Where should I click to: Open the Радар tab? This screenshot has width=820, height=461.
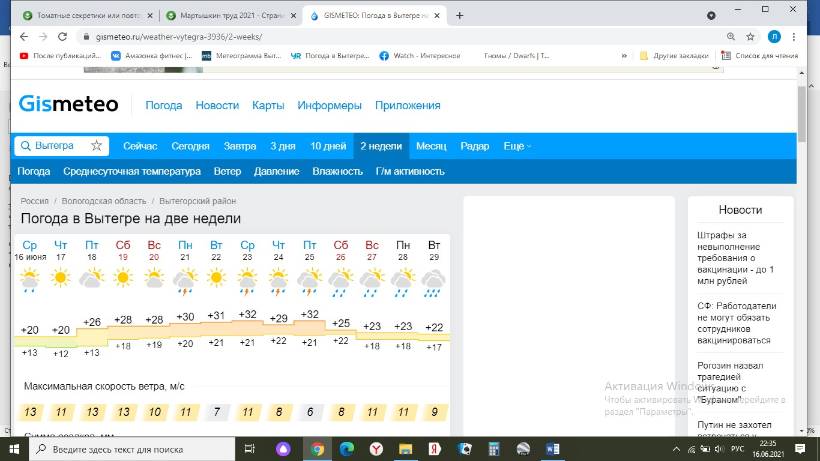[x=475, y=146]
